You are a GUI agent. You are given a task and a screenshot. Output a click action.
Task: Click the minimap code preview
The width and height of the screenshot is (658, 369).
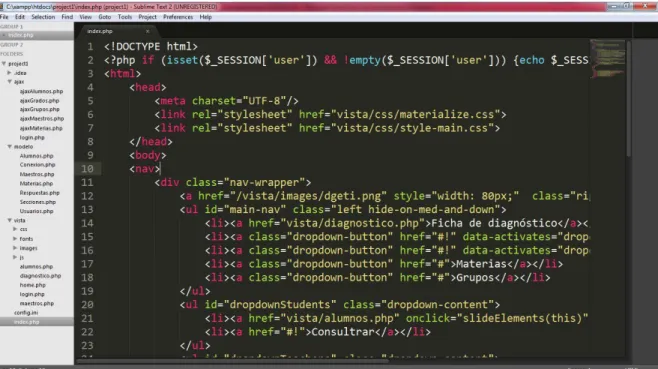607,59
